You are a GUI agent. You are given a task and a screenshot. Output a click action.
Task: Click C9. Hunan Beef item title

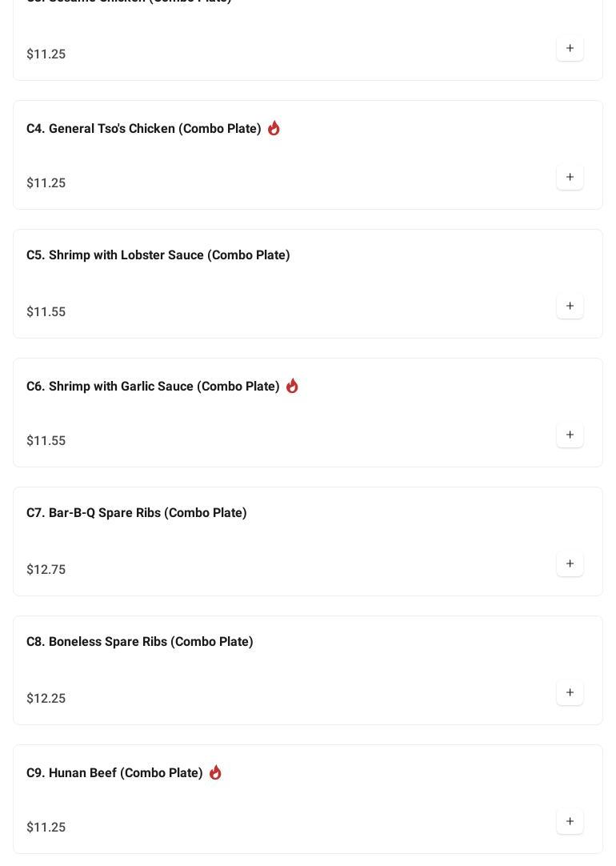coord(114,773)
